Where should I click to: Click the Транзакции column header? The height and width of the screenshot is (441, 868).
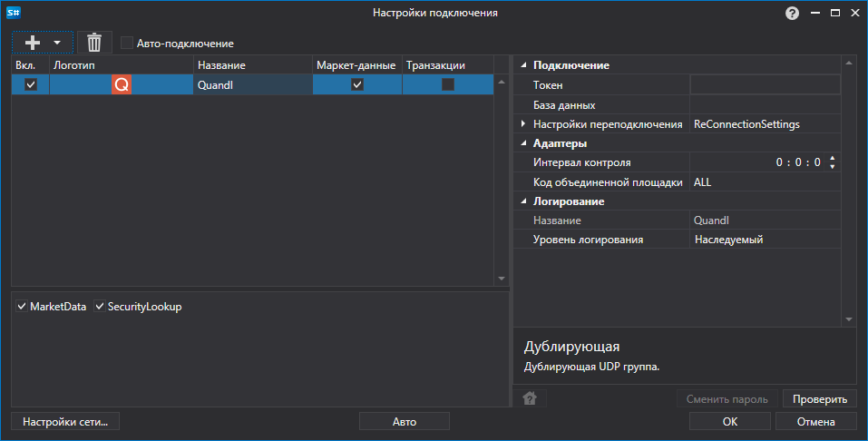[x=448, y=65]
